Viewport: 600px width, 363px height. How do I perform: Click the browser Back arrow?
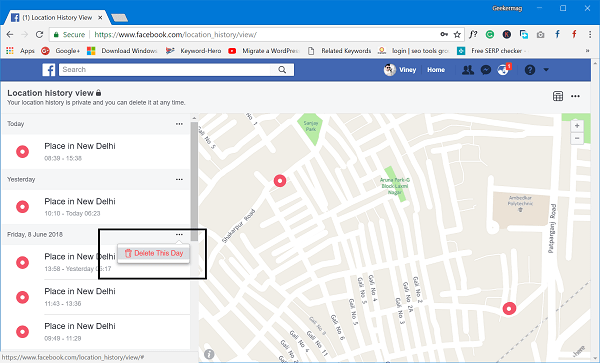(10, 34)
